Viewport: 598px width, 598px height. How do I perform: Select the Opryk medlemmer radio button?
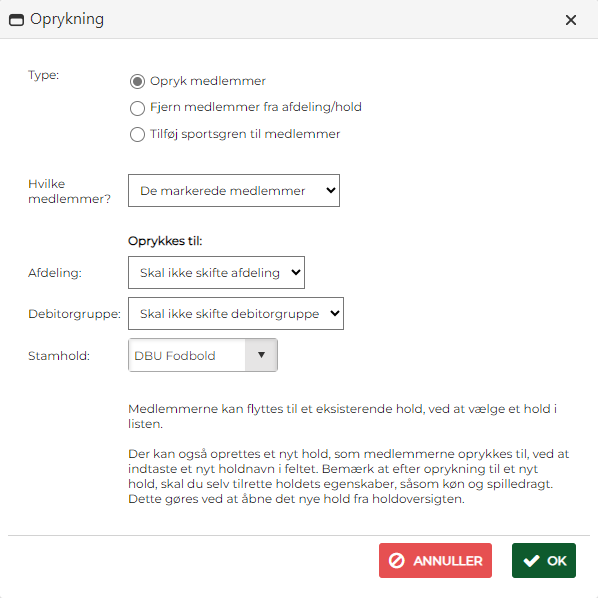coord(137,81)
